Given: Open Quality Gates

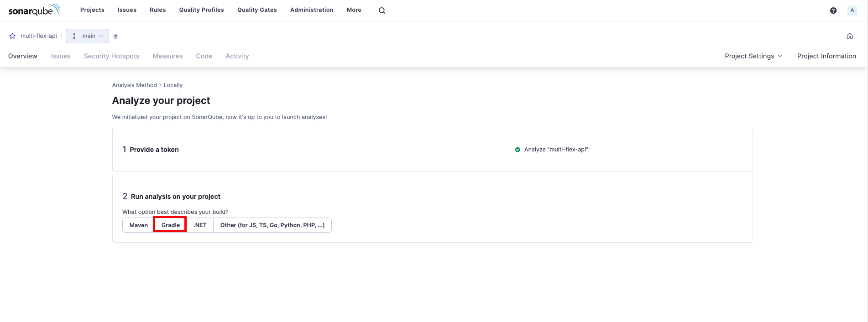Looking at the screenshot, I should point(257,10).
